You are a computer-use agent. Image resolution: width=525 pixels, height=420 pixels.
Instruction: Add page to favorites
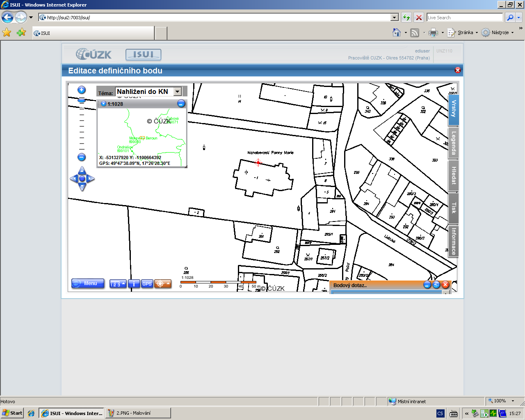click(x=21, y=32)
